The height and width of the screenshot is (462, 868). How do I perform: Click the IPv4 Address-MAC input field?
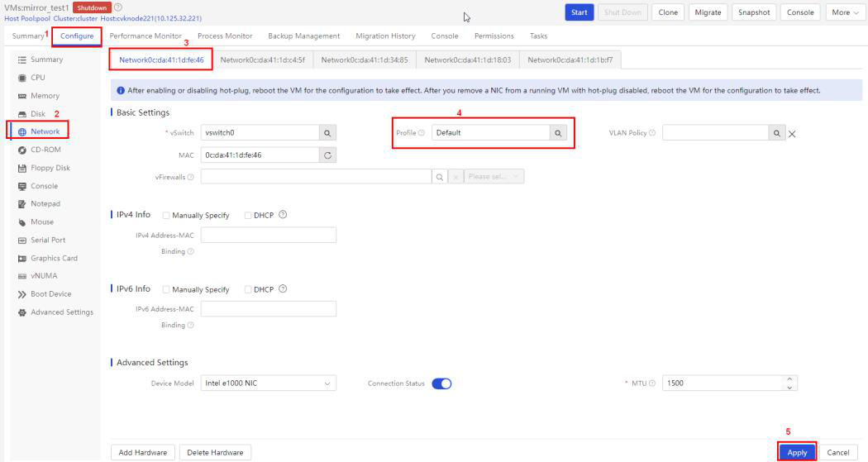(269, 235)
